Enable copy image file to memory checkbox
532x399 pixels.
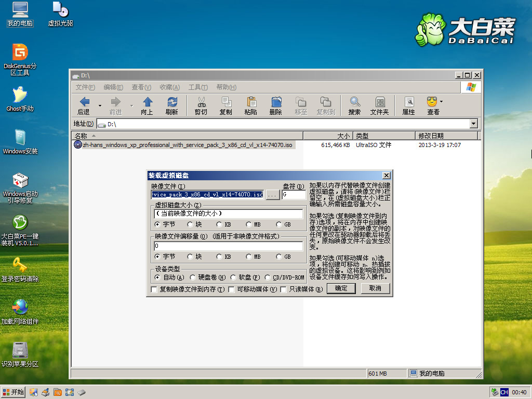pyautogui.click(x=154, y=289)
